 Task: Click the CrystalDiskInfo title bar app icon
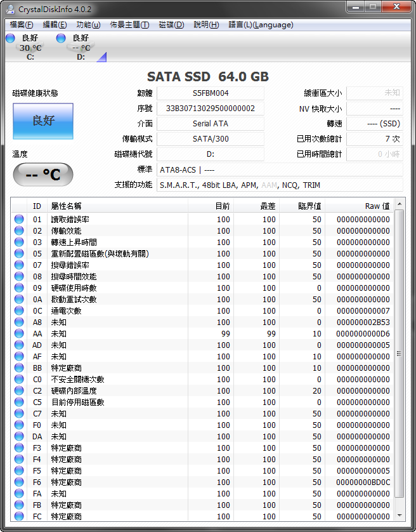[10, 8]
